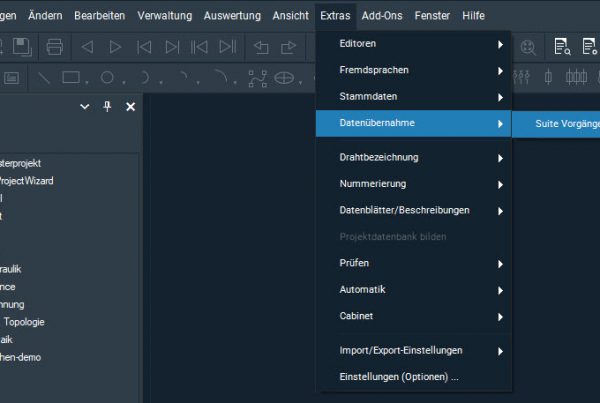The width and height of the screenshot is (600, 403).
Task: Expand the Nummerierung submenu
Action: (414, 184)
